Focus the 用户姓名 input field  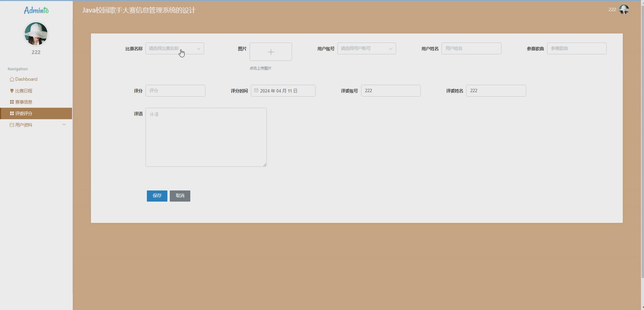472,49
